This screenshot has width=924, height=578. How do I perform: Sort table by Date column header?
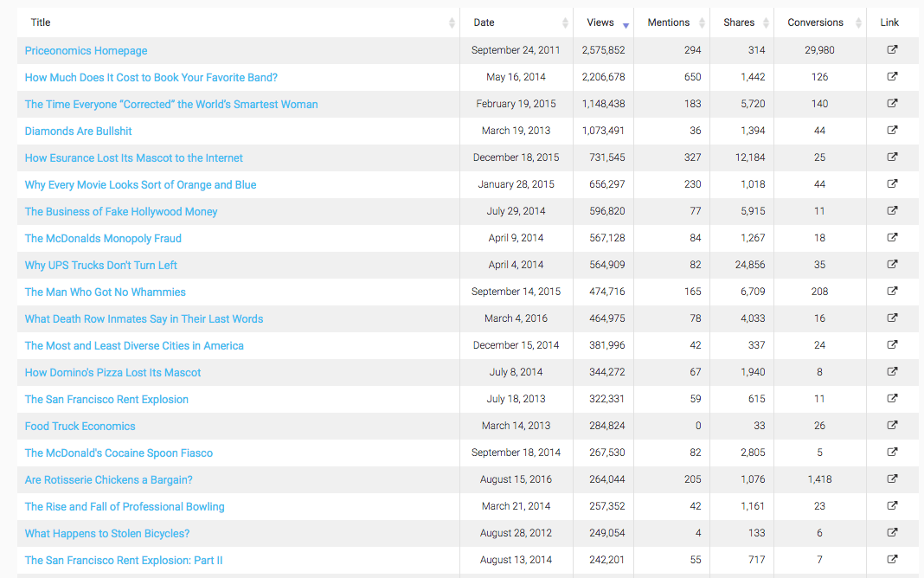(x=484, y=22)
